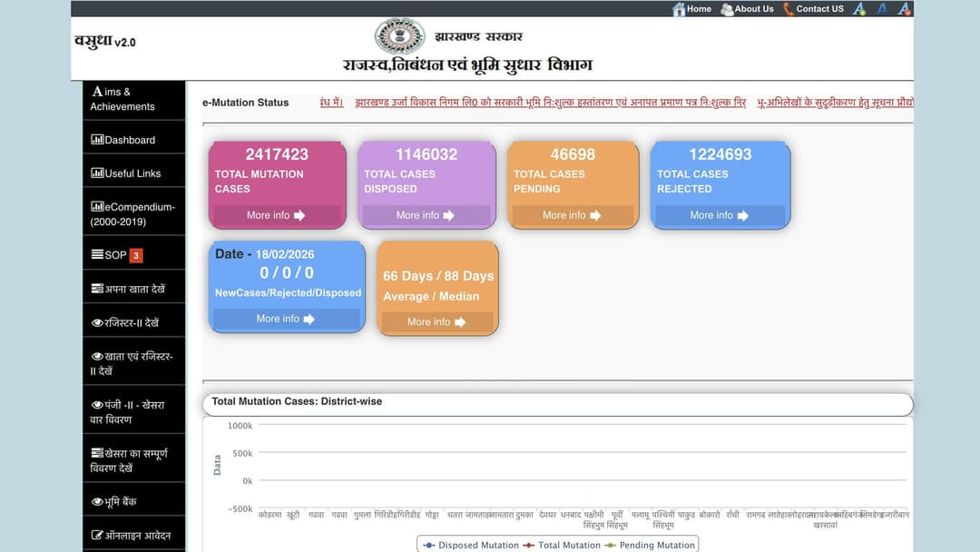Screen dimensions: 980x552
Task: Click More info on Total Mutation Cases
Action: pyautogui.click(x=276, y=216)
